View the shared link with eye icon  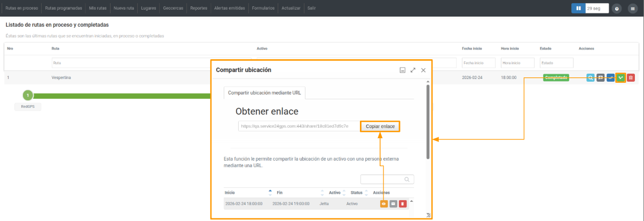click(384, 203)
